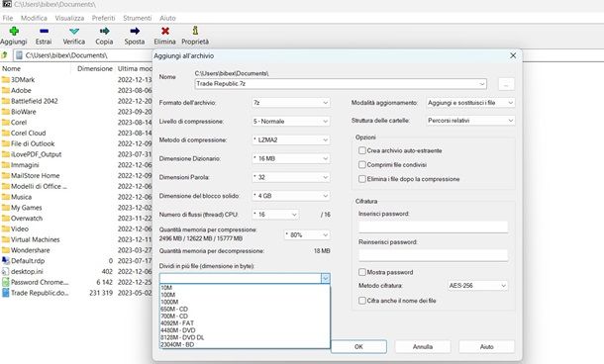Screen dimensions: 604x364
Task: Click the Aiuto button in dialog
Action: [486, 346]
